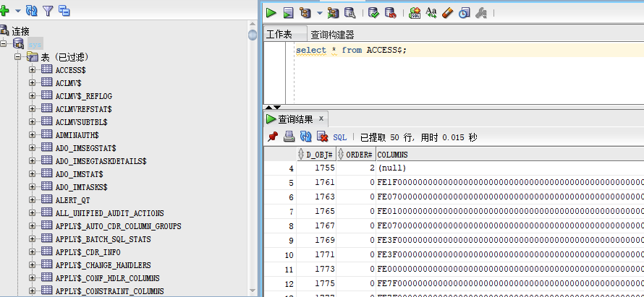Rollback changes with the red arrow database icon

click(x=390, y=13)
